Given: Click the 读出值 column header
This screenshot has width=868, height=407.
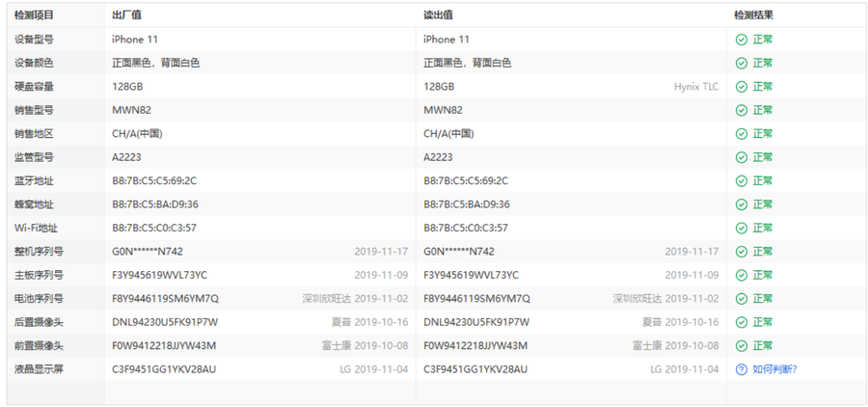Looking at the screenshot, I should point(439,15).
